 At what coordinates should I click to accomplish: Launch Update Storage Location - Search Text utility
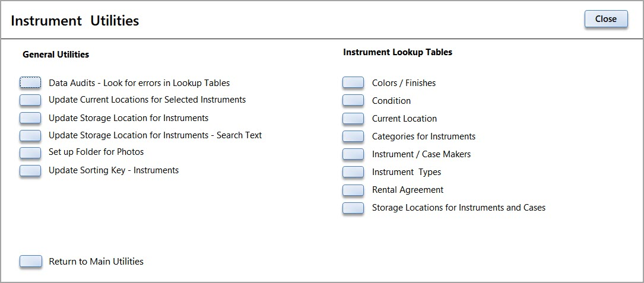point(30,135)
